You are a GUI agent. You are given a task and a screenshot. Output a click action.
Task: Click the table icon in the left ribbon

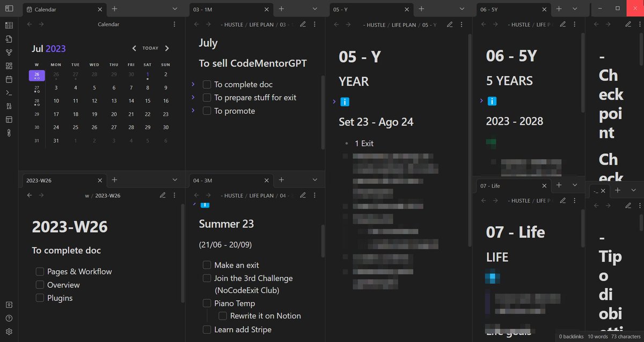(9, 25)
